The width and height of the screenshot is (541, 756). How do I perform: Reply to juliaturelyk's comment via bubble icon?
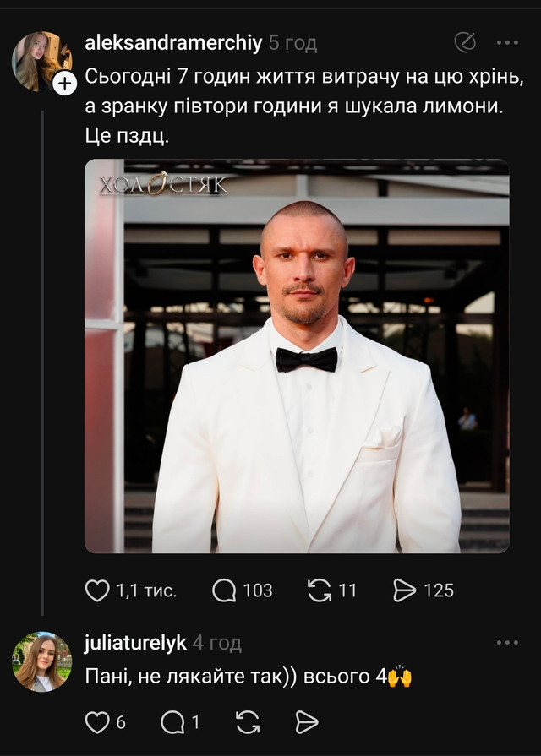click(172, 721)
